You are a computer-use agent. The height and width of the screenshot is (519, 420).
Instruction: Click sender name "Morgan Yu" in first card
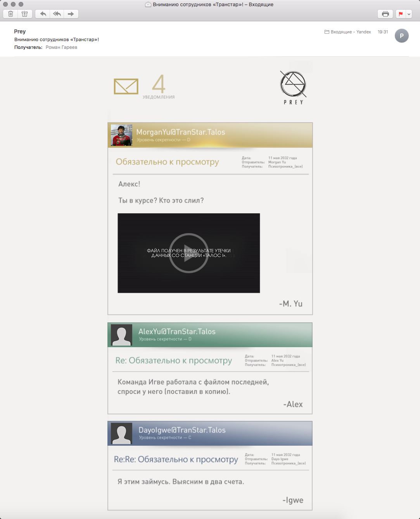coord(277,162)
